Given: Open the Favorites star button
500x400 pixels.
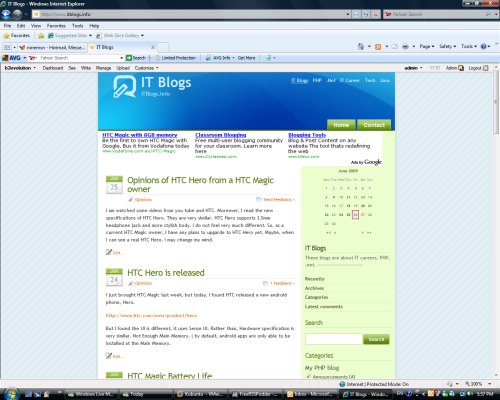Looking at the screenshot, I should pos(17,35).
